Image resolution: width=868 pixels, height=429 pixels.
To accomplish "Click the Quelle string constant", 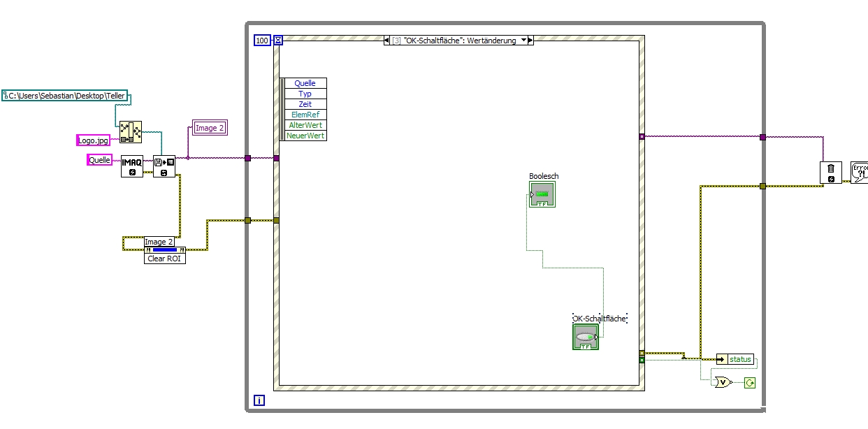I will click(x=99, y=160).
